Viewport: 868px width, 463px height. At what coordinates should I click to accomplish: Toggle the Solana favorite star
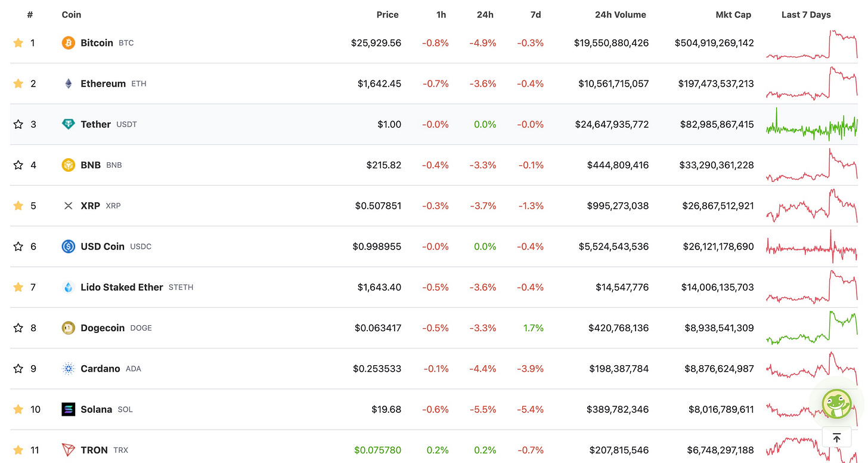18,409
